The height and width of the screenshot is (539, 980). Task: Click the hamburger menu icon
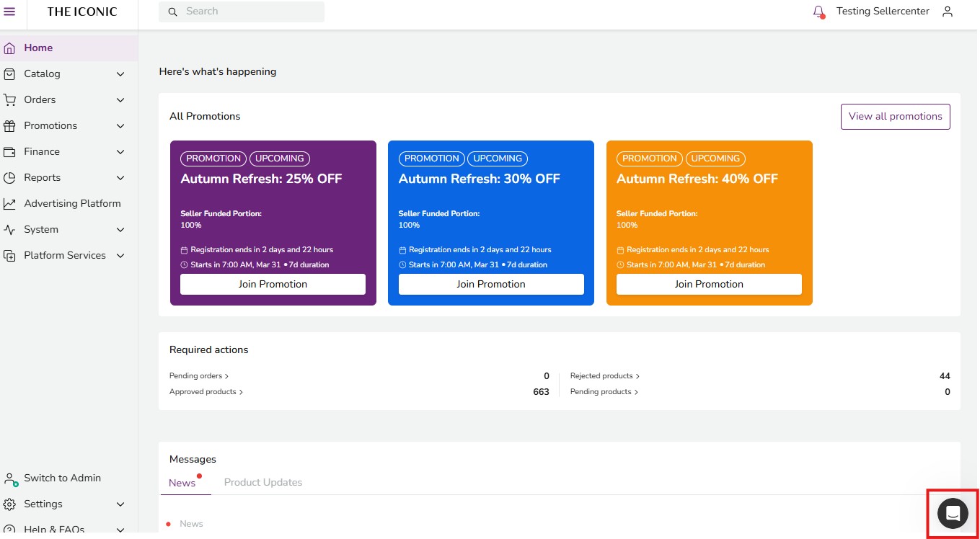[9, 12]
